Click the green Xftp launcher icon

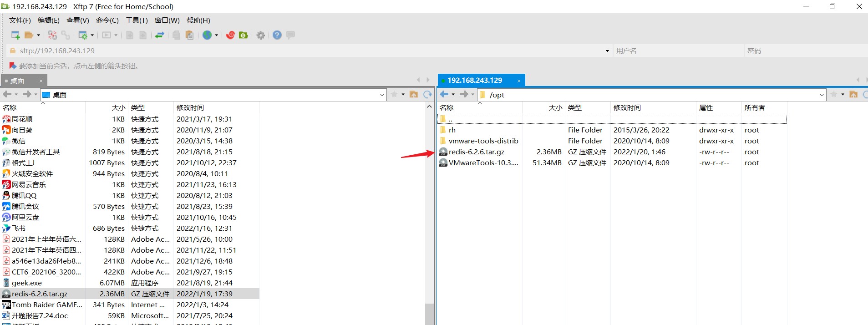(244, 35)
